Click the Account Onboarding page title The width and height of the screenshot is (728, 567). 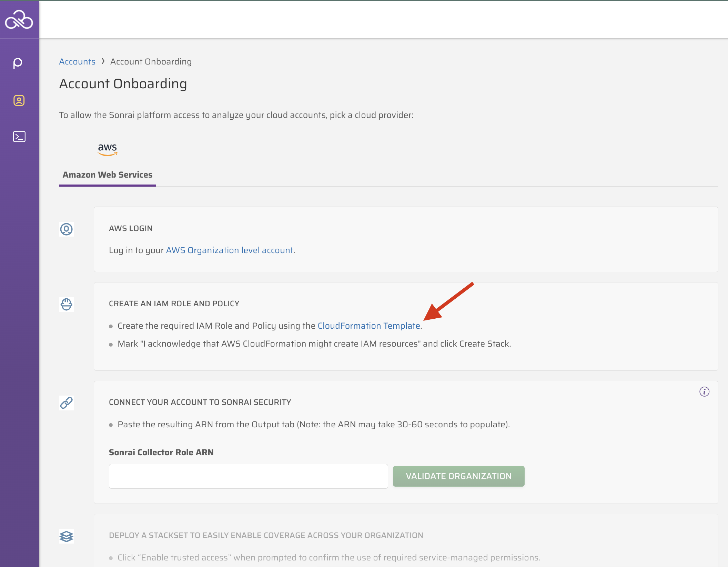[123, 84]
